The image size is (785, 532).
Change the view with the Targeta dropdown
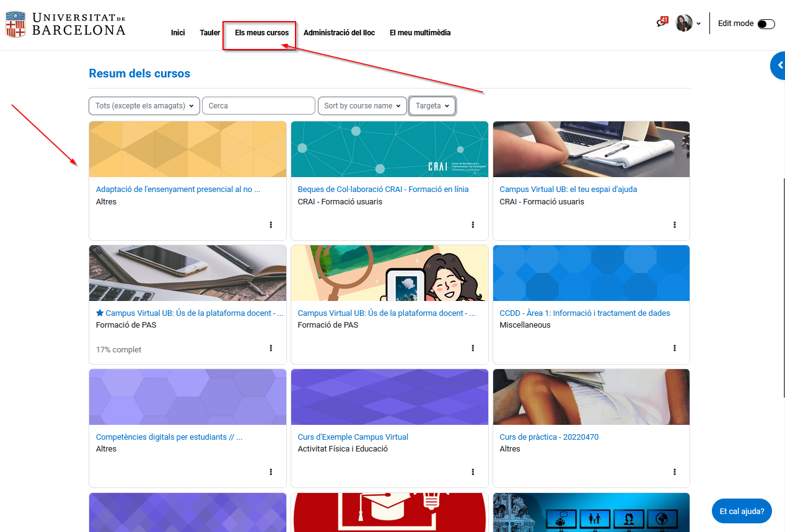click(x=432, y=106)
